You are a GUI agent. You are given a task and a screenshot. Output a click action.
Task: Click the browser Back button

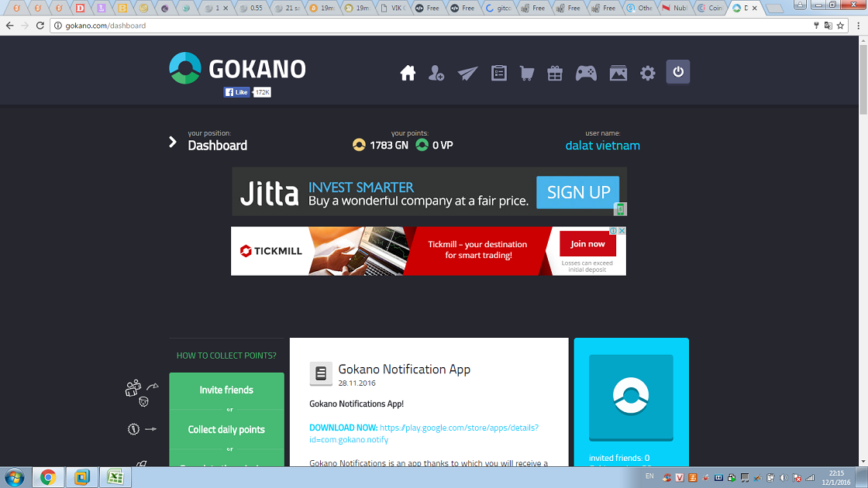(x=9, y=26)
